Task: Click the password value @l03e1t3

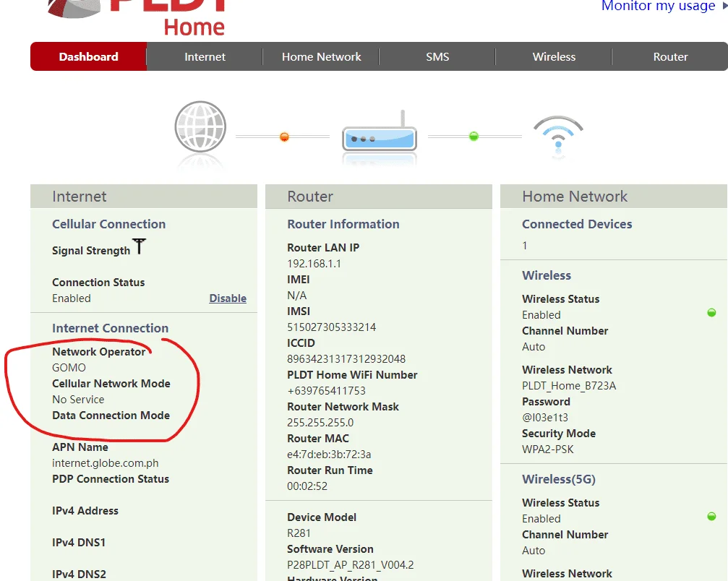Action: coord(545,417)
